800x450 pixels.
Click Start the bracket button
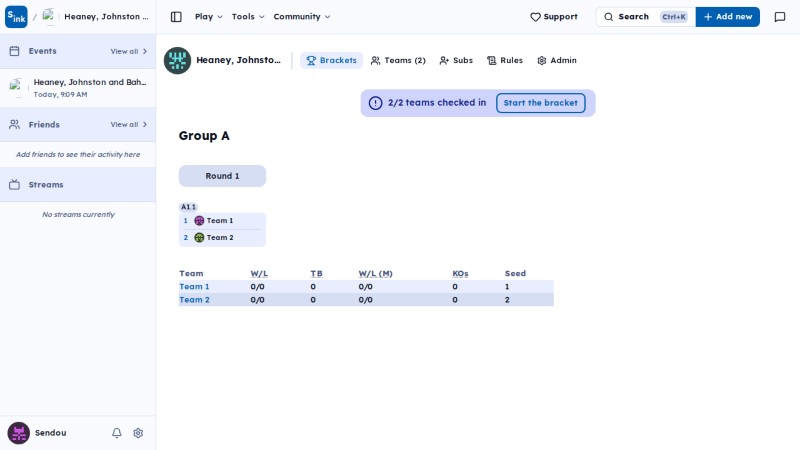pyautogui.click(x=540, y=103)
